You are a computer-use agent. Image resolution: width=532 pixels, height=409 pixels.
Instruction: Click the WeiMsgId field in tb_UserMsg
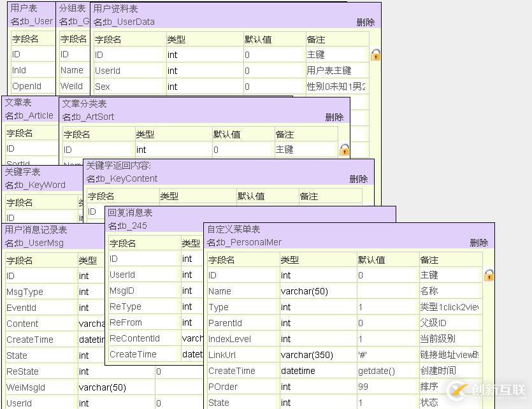(26, 387)
